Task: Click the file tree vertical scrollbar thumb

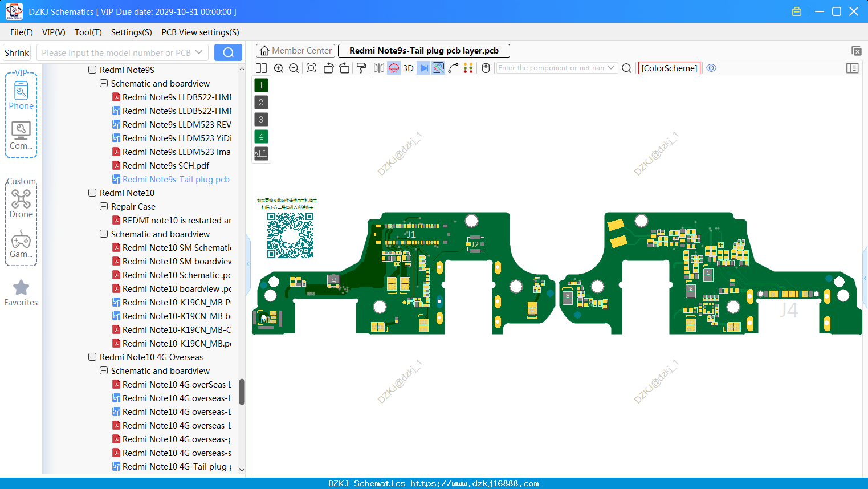Action: (x=242, y=392)
